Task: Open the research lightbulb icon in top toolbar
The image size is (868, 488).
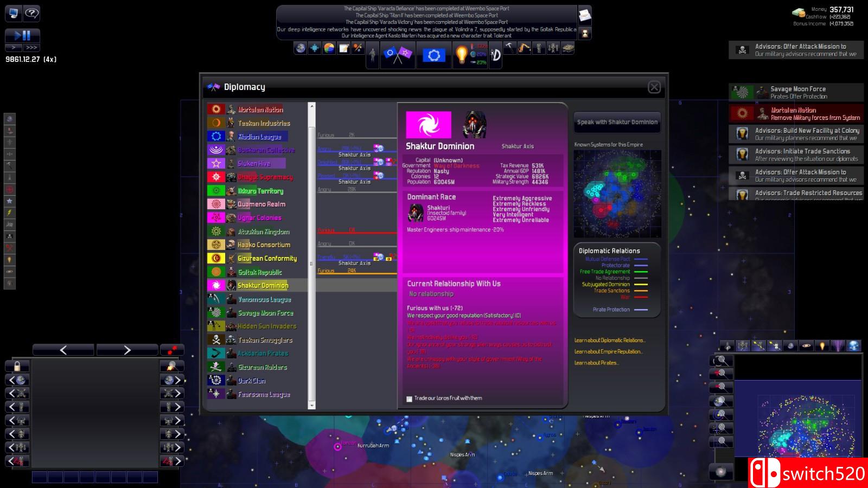Action: (x=461, y=54)
